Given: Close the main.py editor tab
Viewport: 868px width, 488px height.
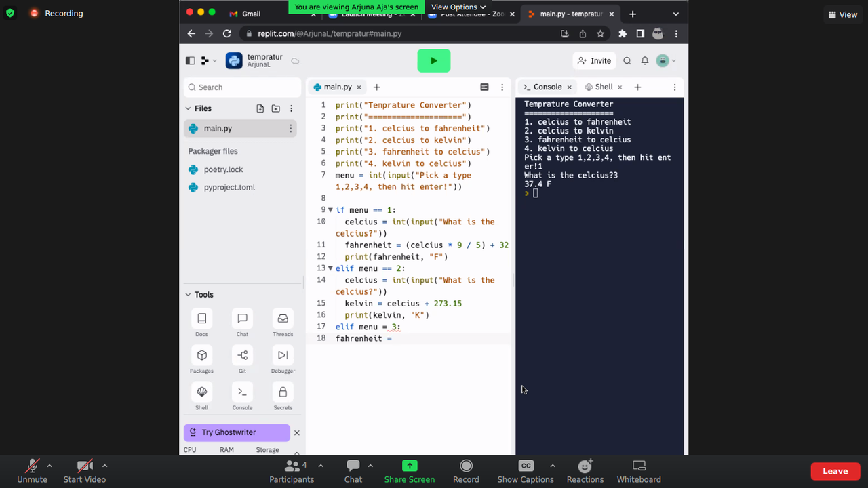Looking at the screenshot, I should pos(359,87).
